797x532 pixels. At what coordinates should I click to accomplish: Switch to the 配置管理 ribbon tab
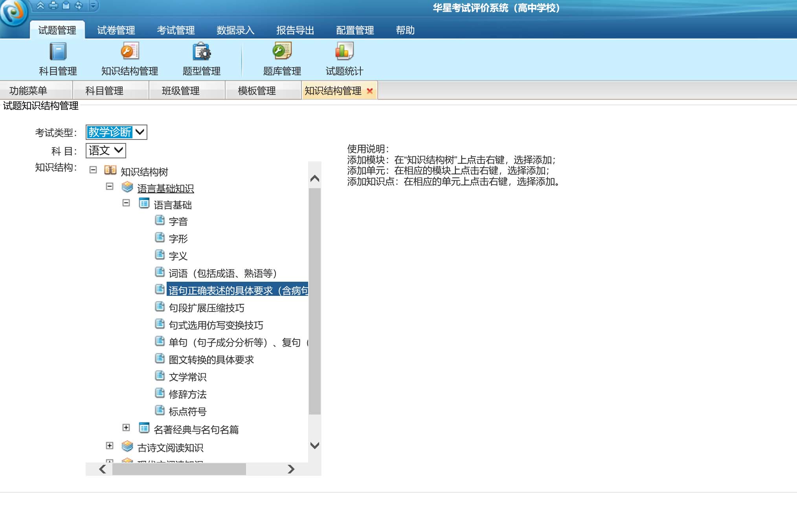pos(355,30)
